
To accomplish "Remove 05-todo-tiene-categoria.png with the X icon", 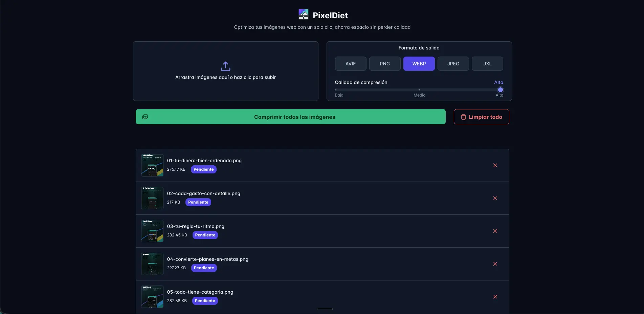I will (x=495, y=297).
